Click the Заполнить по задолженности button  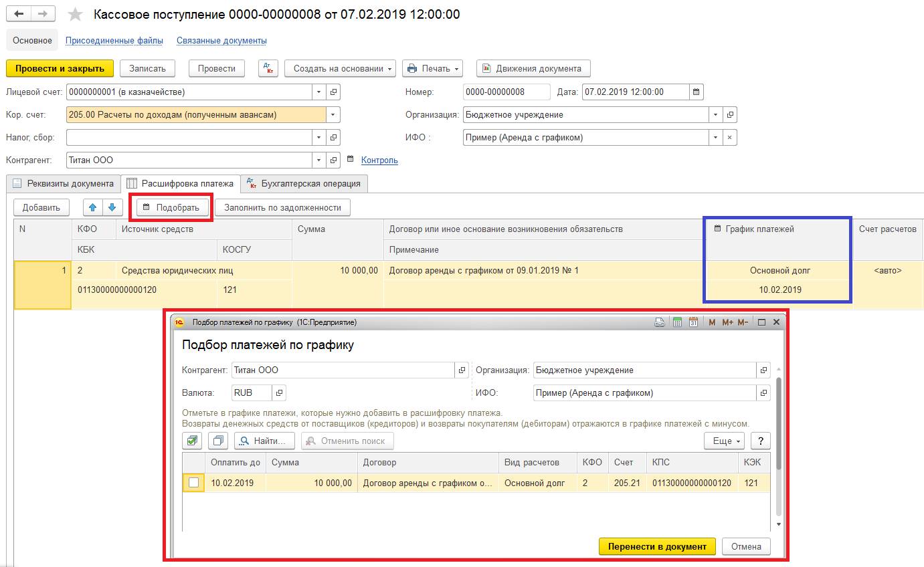[x=282, y=207]
